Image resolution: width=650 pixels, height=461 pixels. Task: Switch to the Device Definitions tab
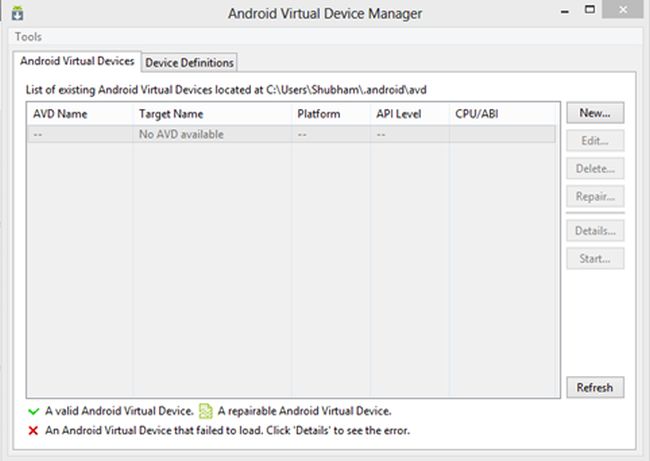(190, 62)
